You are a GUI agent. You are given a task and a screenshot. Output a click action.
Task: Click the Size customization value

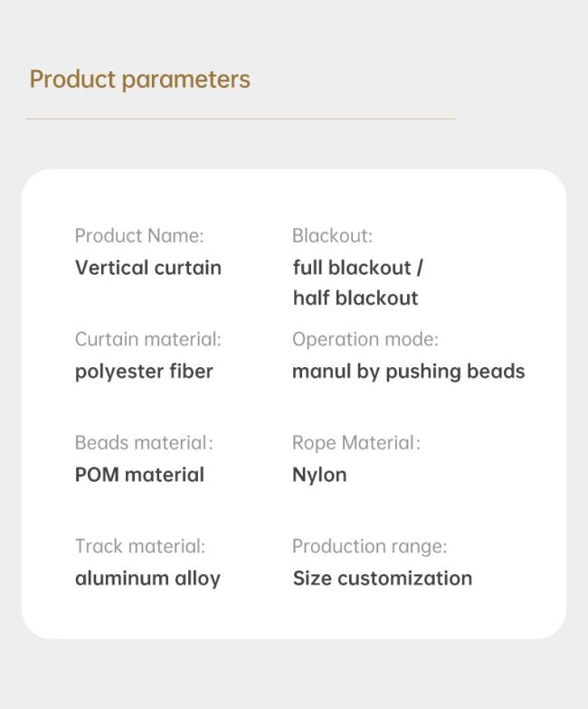coord(383,579)
